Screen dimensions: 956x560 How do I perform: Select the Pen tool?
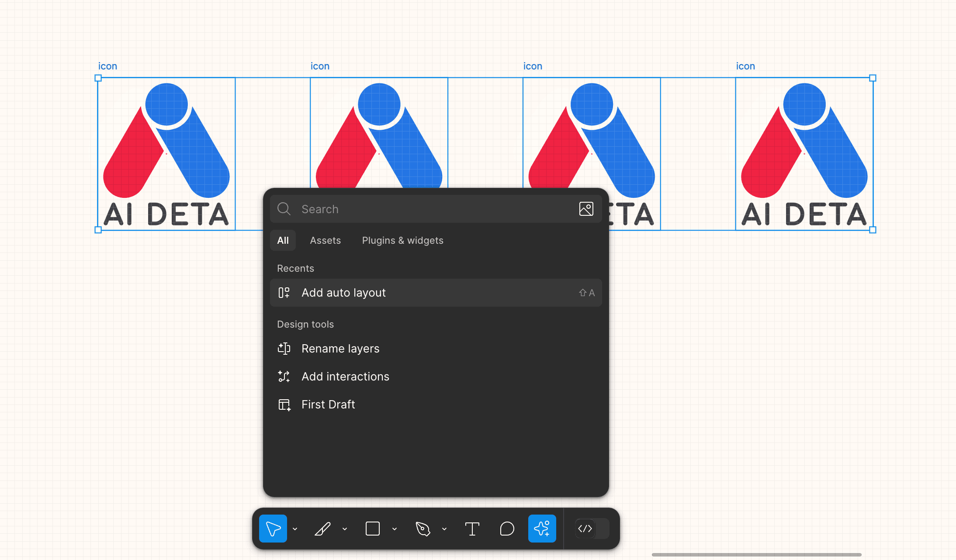pos(423,529)
